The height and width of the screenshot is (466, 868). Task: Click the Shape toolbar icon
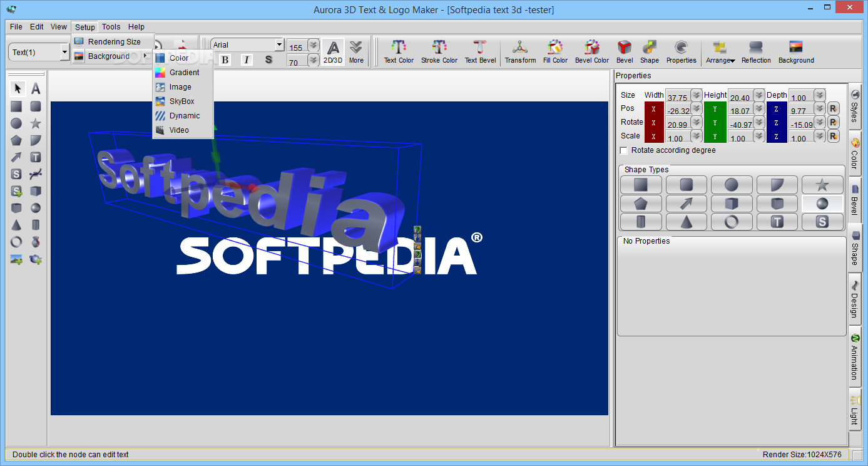coord(649,52)
